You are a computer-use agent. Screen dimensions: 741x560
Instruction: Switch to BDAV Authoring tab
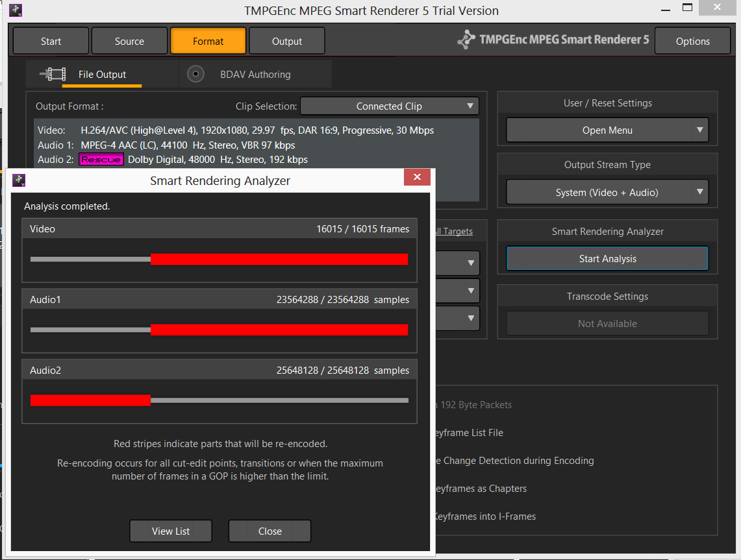(255, 74)
